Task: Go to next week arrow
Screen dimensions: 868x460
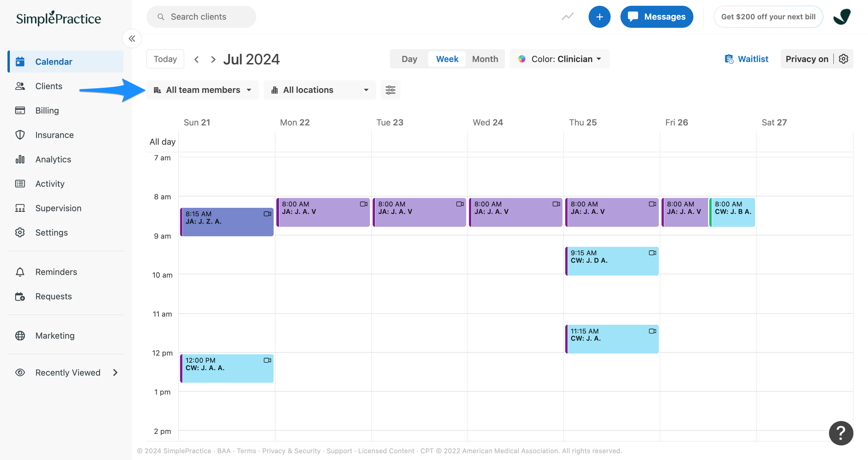Action: point(213,59)
